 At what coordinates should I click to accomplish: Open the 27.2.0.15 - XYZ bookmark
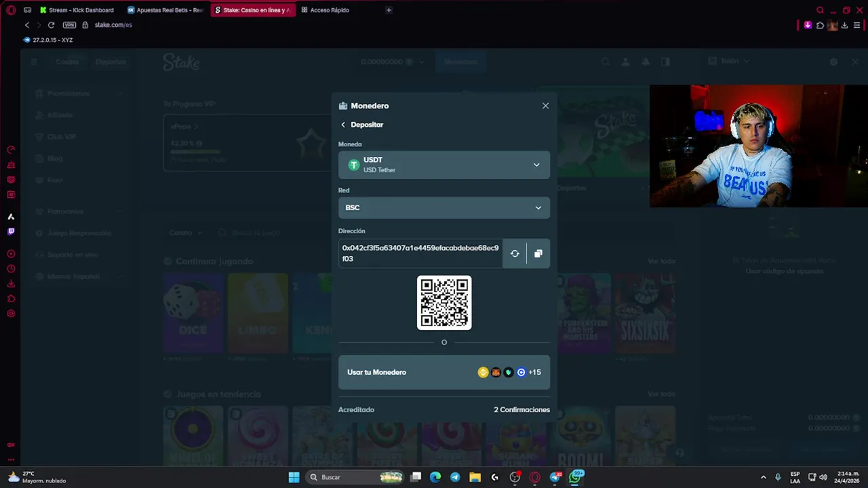[48, 40]
